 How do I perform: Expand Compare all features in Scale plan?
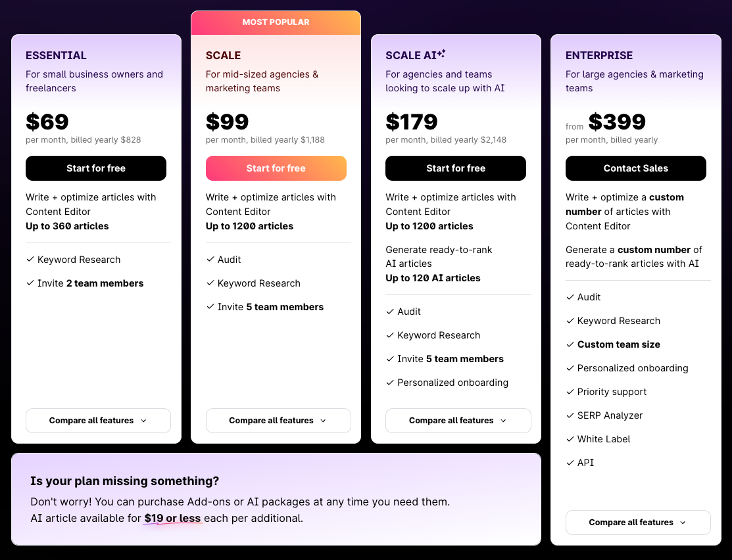[x=278, y=421]
